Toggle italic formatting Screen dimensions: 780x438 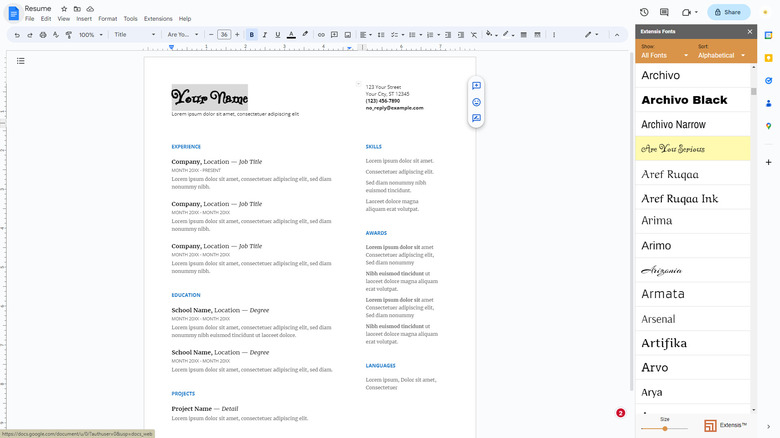click(264, 34)
